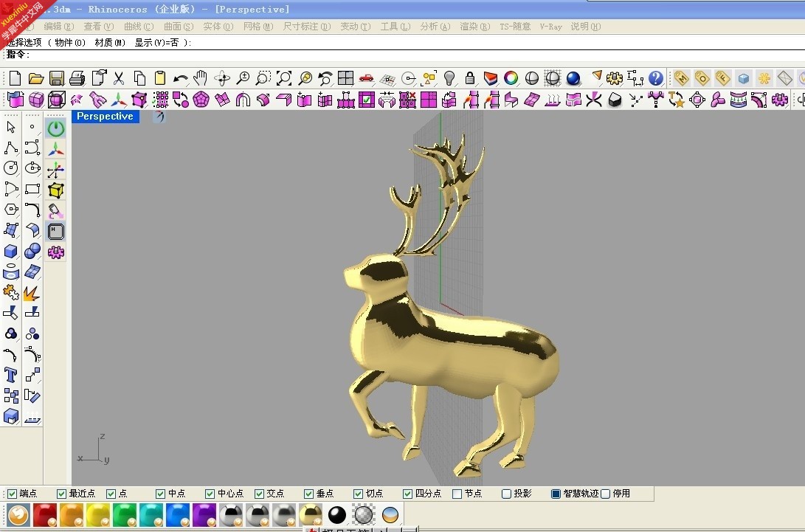The image size is (805, 532).
Task: Click the padlock Lock icon
Action: click(470, 78)
